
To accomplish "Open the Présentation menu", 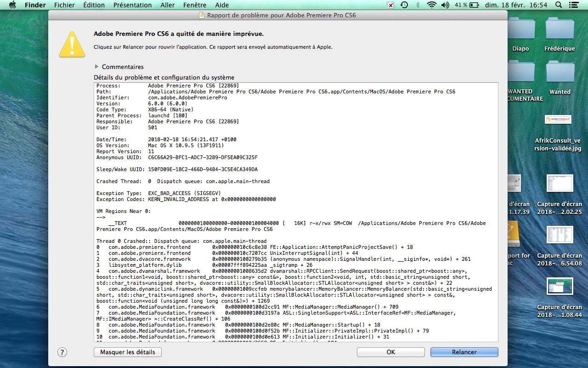I will (x=132, y=5).
